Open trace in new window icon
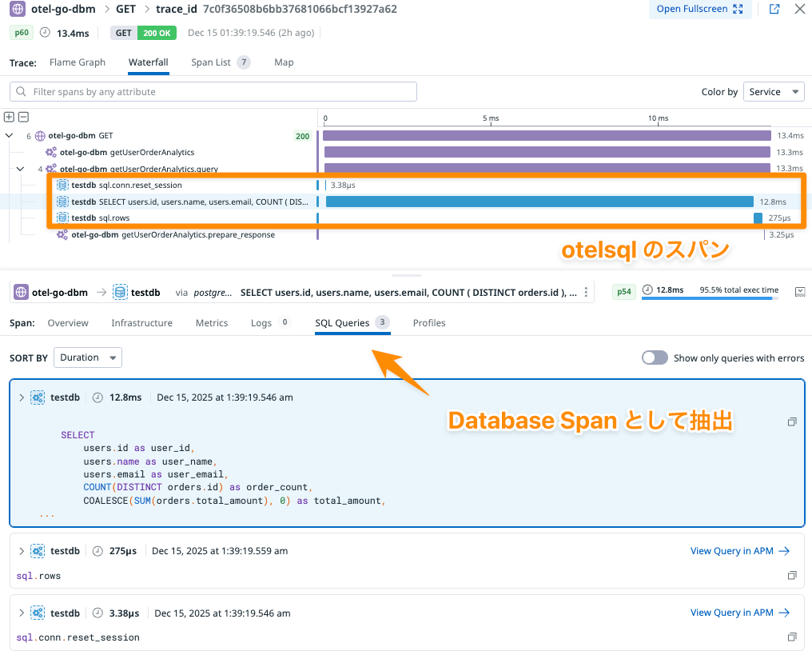The height and width of the screenshot is (659, 812). coord(774,9)
